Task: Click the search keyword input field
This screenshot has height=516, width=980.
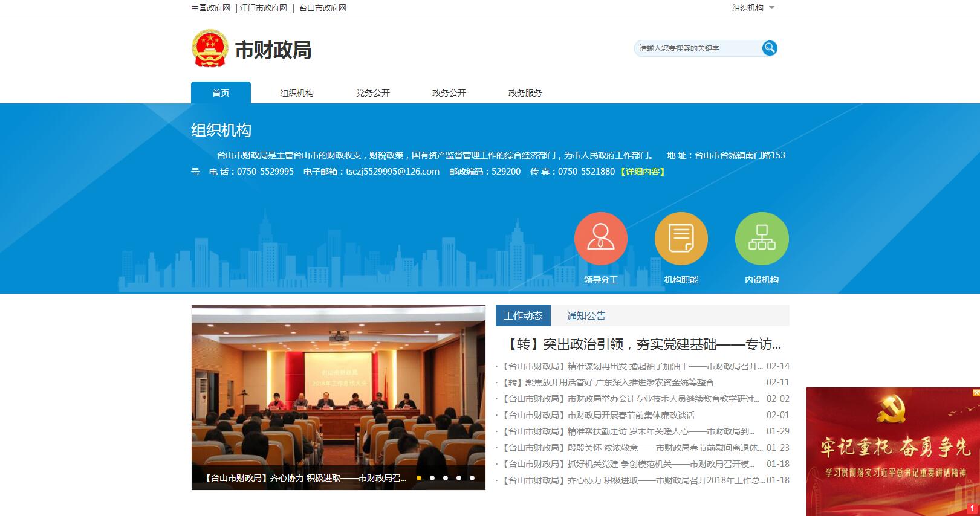Action: pyautogui.click(x=696, y=48)
